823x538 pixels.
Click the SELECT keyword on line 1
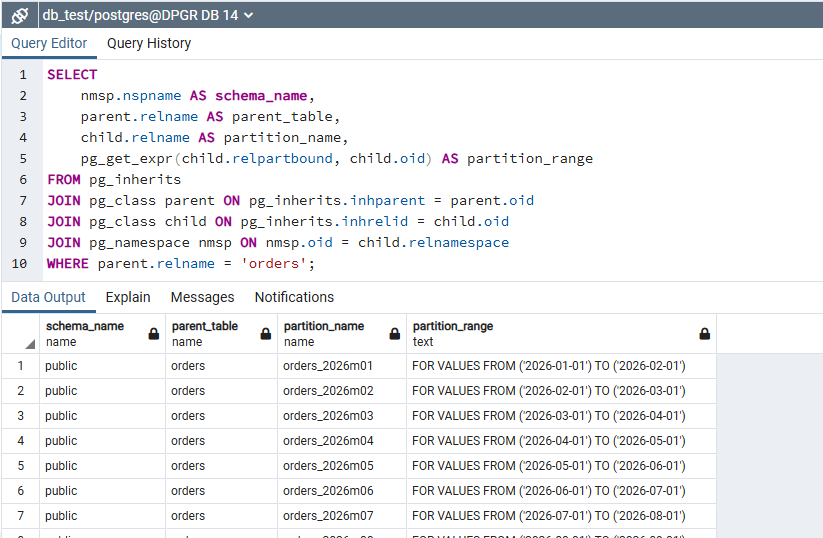click(x=72, y=75)
